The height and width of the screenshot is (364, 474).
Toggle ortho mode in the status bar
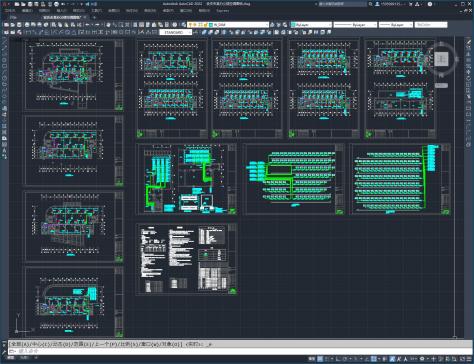338,359
